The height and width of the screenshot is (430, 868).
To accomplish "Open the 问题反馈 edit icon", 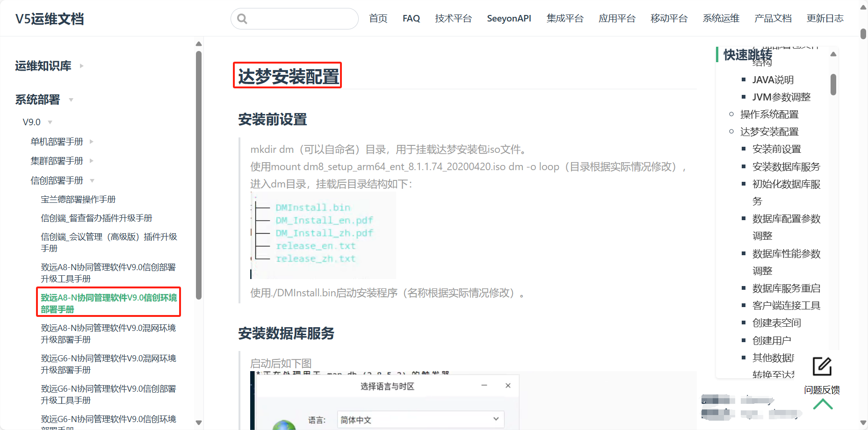I will click(822, 366).
